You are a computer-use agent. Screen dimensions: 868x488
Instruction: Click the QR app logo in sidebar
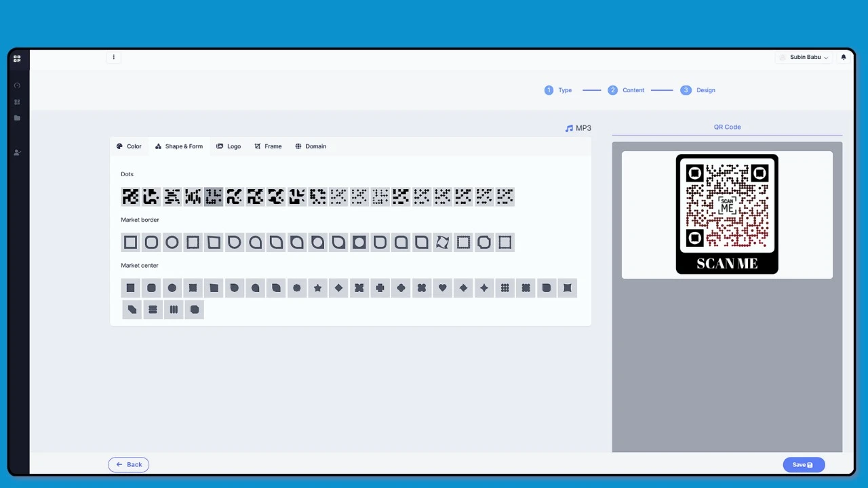[17, 58]
